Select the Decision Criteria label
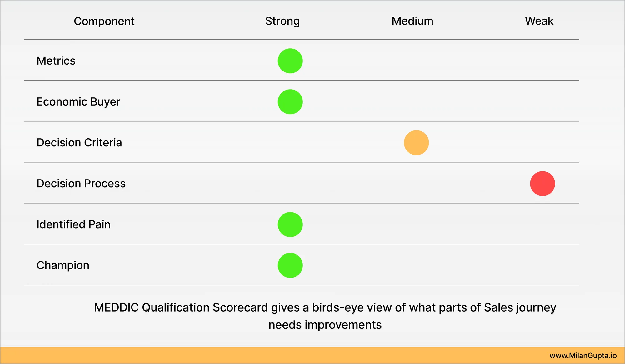Image resolution: width=625 pixels, height=364 pixels. tap(79, 142)
